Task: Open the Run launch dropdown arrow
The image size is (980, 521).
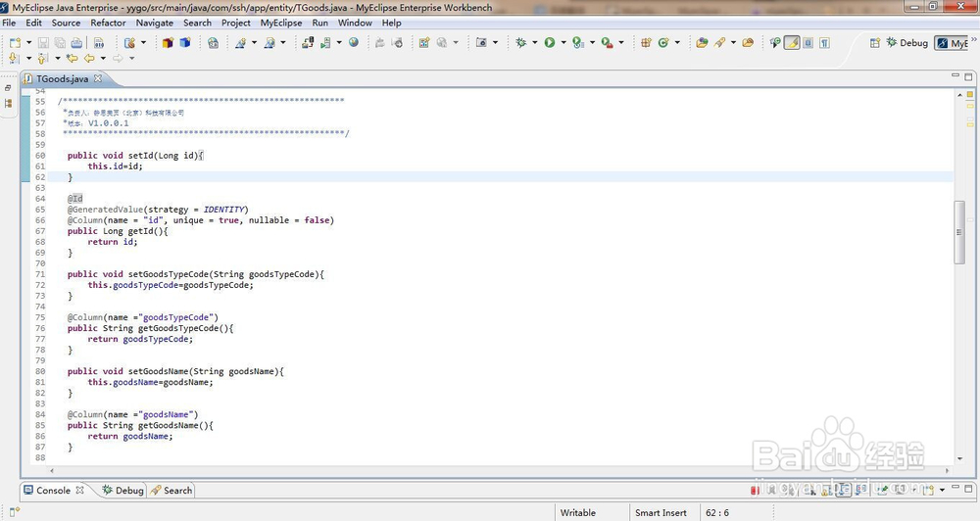Action: 563,42
